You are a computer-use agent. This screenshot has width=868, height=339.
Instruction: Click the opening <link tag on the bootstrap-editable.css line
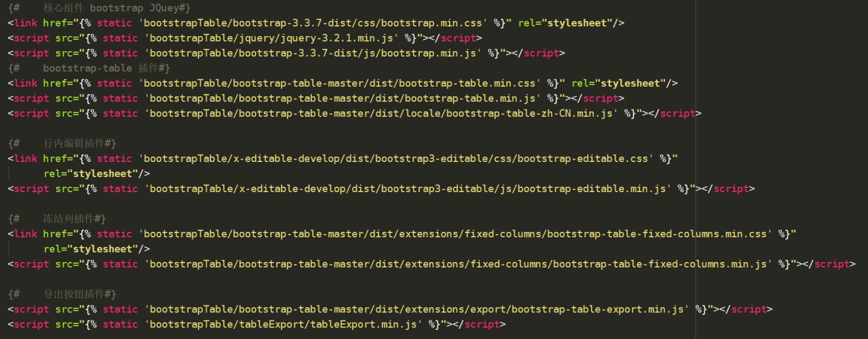click(x=22, y=158)
